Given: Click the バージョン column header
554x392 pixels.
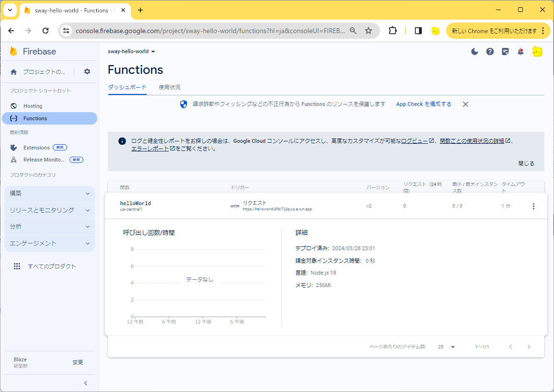Looking at the screenshot, I should (x=378, y=187).
